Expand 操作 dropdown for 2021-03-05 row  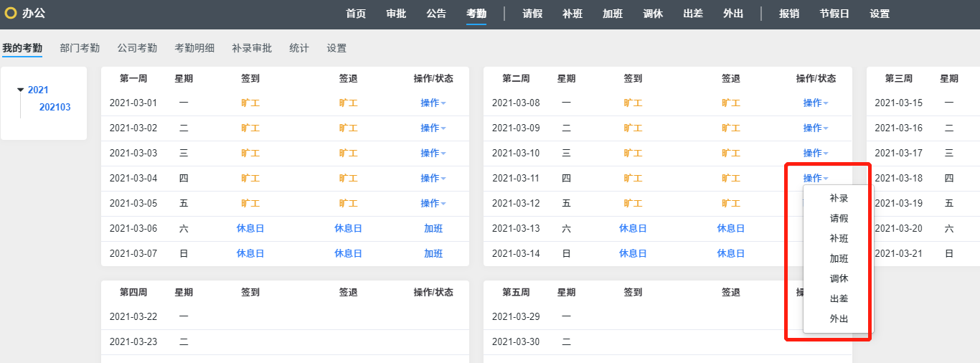click(x=433, y=203)
